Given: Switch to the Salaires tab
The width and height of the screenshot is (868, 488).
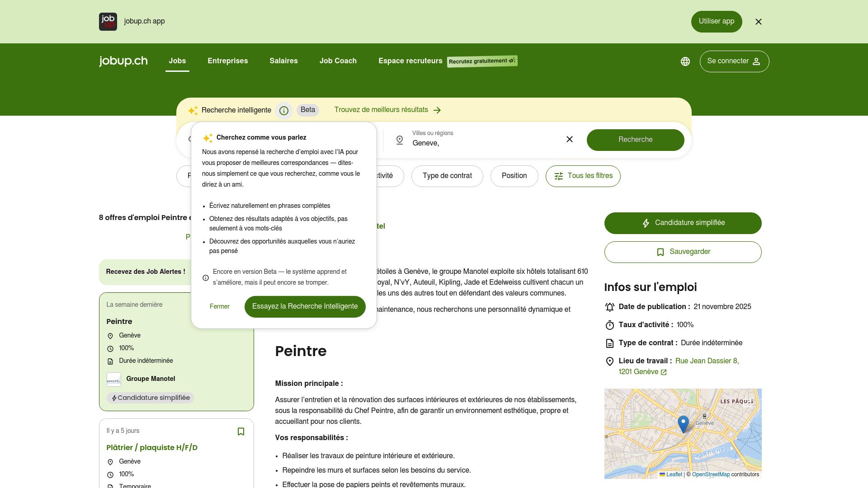Looking at the screenshot, I should tap(283, 61).
